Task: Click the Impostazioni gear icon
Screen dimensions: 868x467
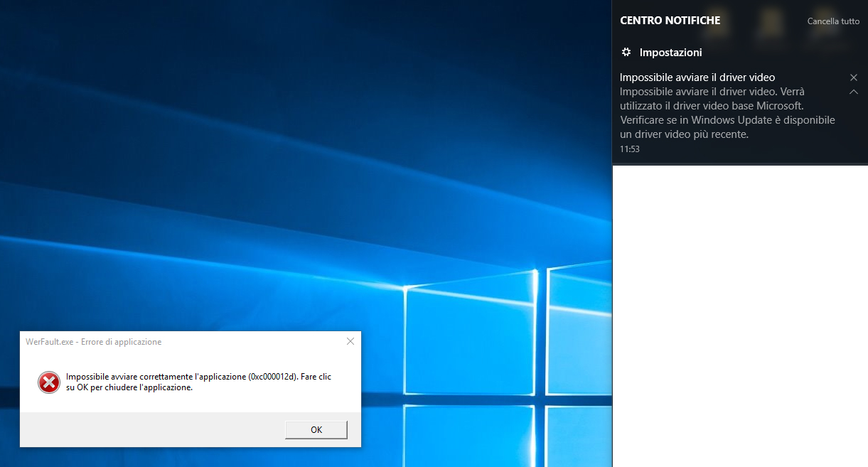Action: coord(626,52)
